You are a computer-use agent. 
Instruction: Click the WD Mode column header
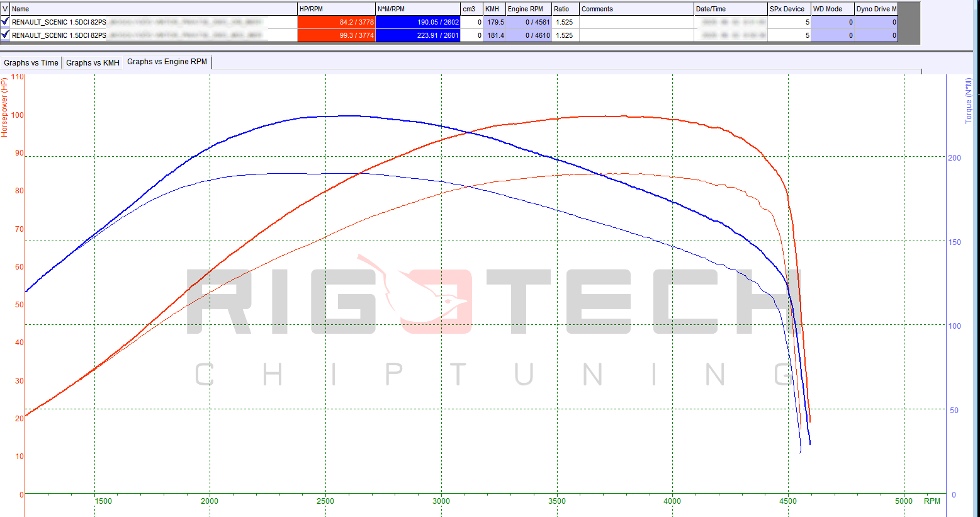pyautogui.click(x=833, y=9)
